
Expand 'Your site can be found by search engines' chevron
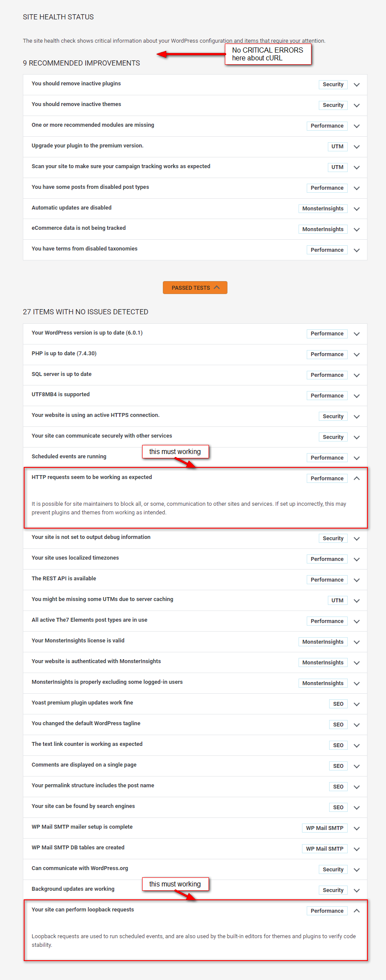click(x=357, y=808)
